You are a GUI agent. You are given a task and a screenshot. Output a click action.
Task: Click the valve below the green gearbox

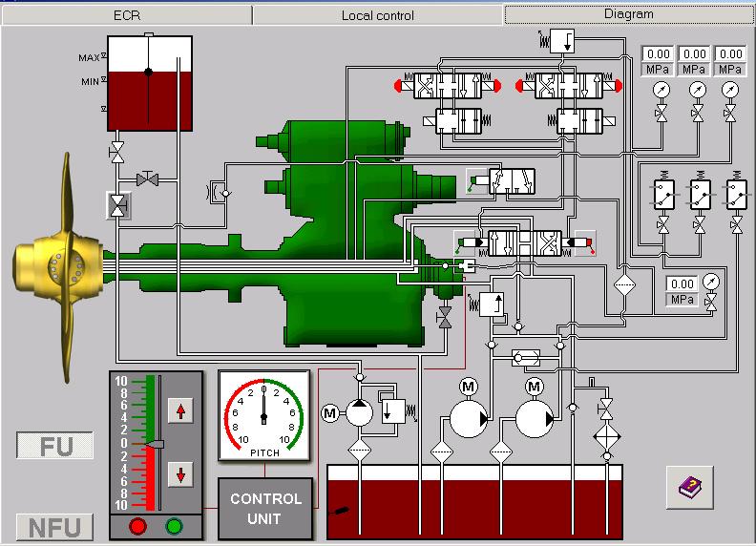(x=444, y=316)
